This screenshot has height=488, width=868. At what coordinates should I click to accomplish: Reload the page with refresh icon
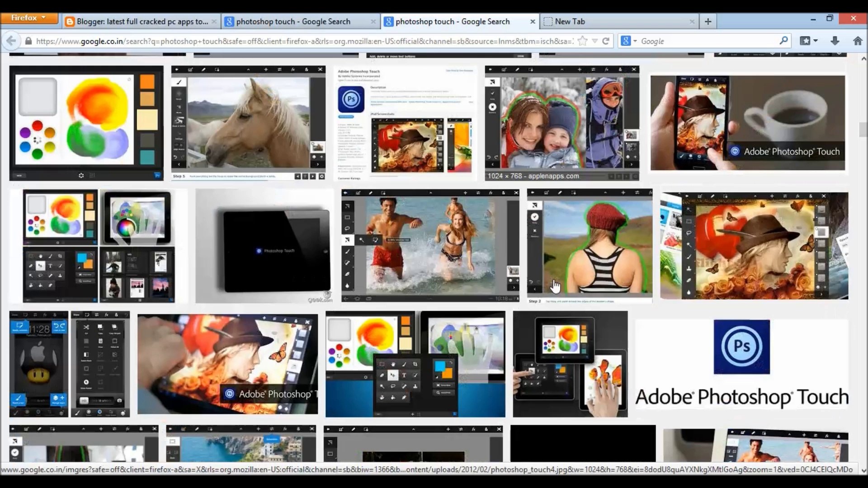(x=606, y=41)
